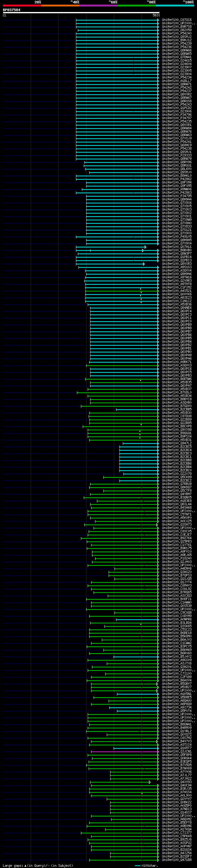Select the hit label UniRef100_Q3JCN1

177,751
